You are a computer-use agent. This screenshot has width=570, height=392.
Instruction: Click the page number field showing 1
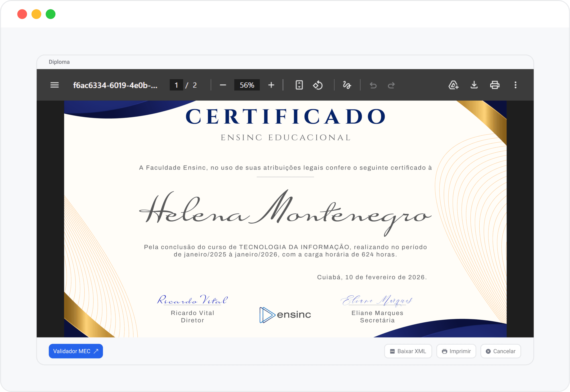176,85
